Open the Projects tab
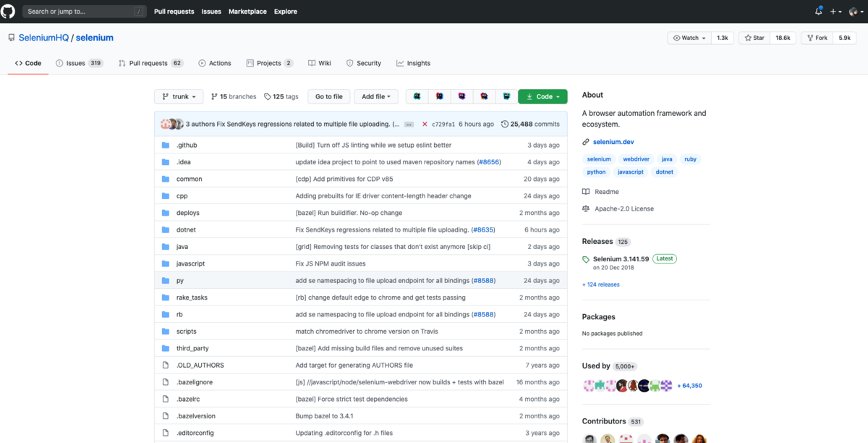This screenshot has height=443, width=868. pyautogui.click(x=269, y=63)
